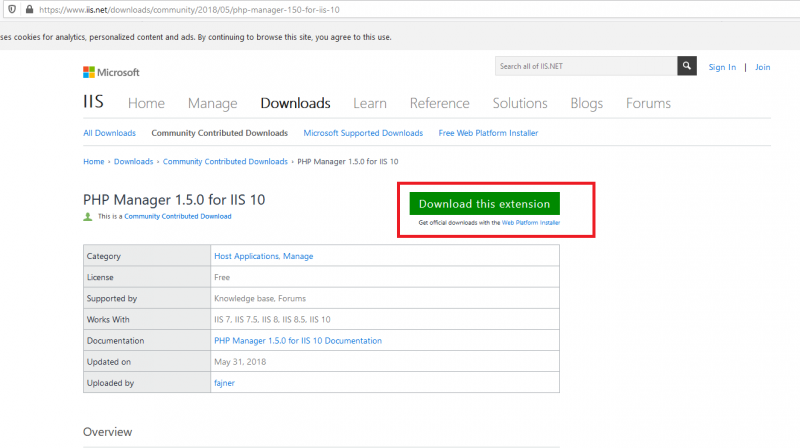Open the Web Platform Installer link
This screenshot has height=448, width=800.
click(530, 223)
